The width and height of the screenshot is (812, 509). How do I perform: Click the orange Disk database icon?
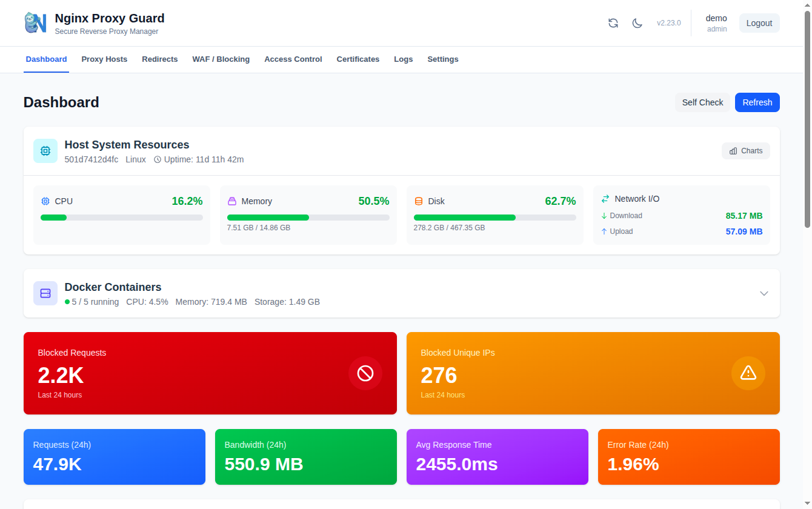[419, 201]
